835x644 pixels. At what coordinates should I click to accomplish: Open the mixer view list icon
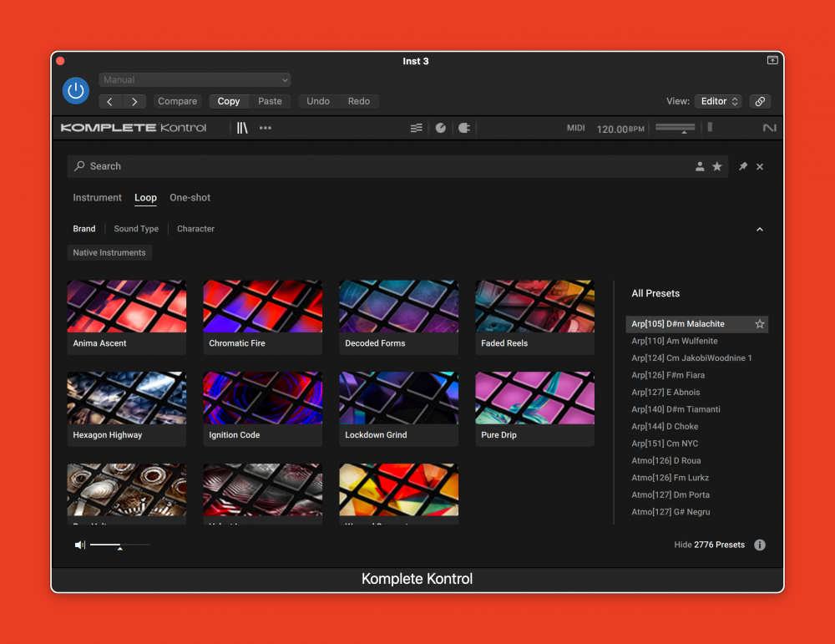[x=417, y=128]
